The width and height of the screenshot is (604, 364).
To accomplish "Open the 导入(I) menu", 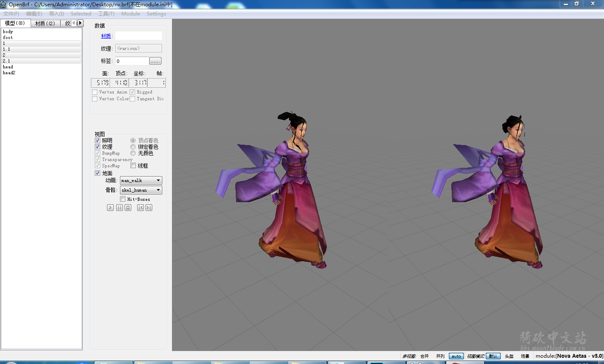I will point(57,14).
